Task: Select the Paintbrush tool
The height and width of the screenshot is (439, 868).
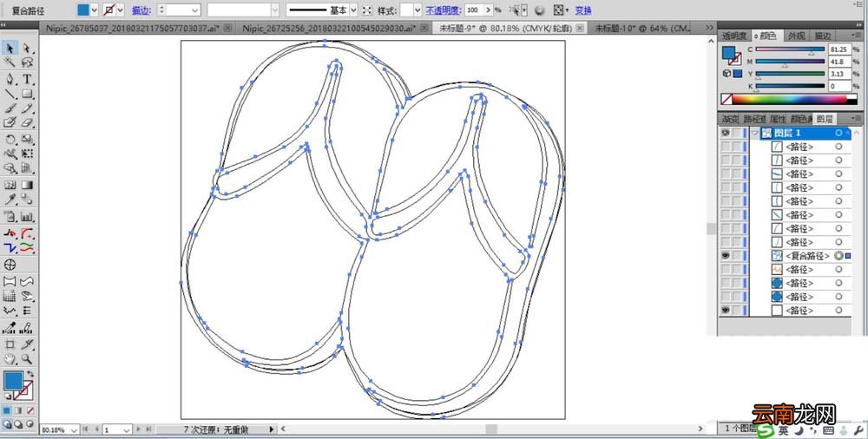Action: [x=10, y=108]
